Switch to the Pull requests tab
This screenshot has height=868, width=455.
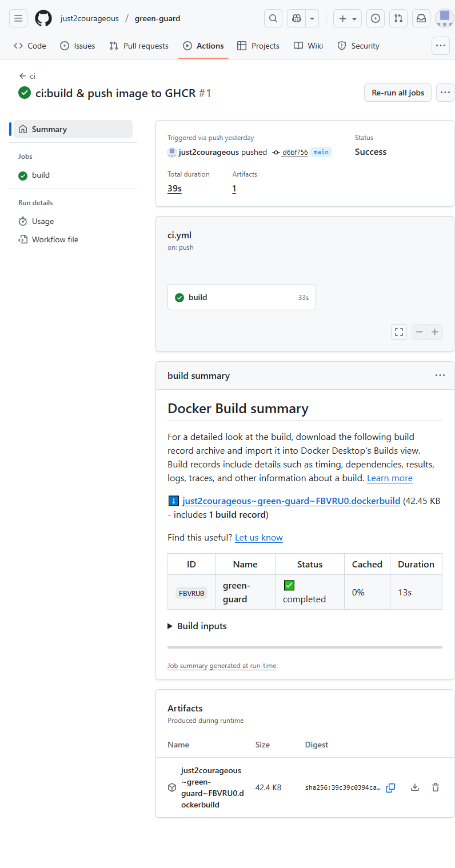click(139, 46)
